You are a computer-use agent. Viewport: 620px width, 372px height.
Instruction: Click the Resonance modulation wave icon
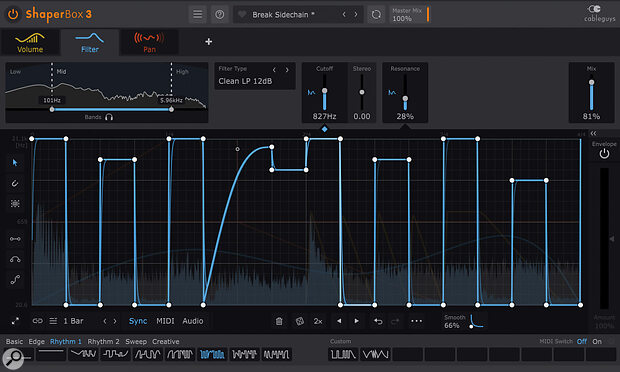tap(392, 93)
